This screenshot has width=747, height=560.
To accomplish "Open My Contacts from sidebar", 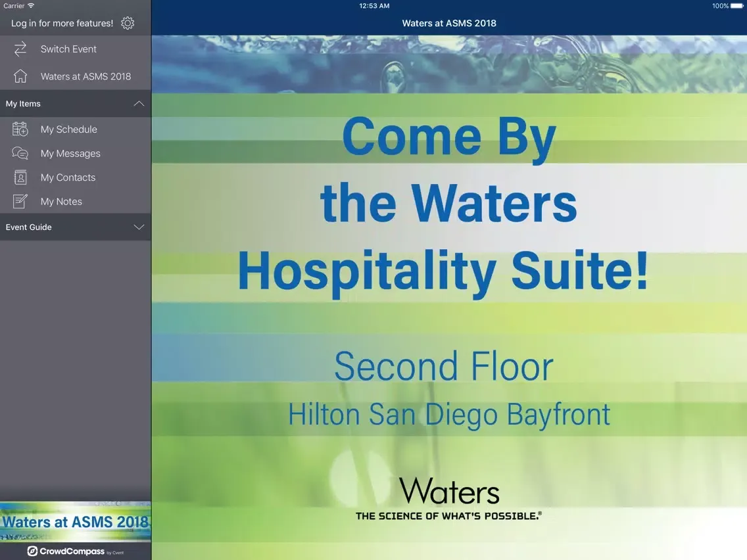I will (76, 177).
